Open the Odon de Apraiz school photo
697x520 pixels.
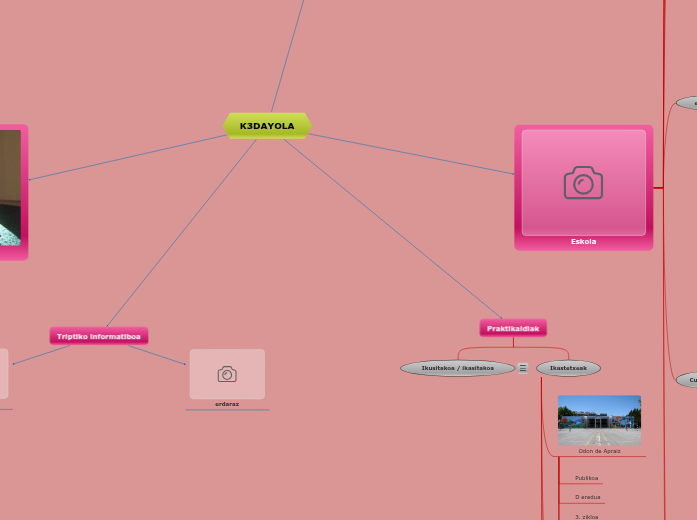pyautogui.click(x=599, y=420)
